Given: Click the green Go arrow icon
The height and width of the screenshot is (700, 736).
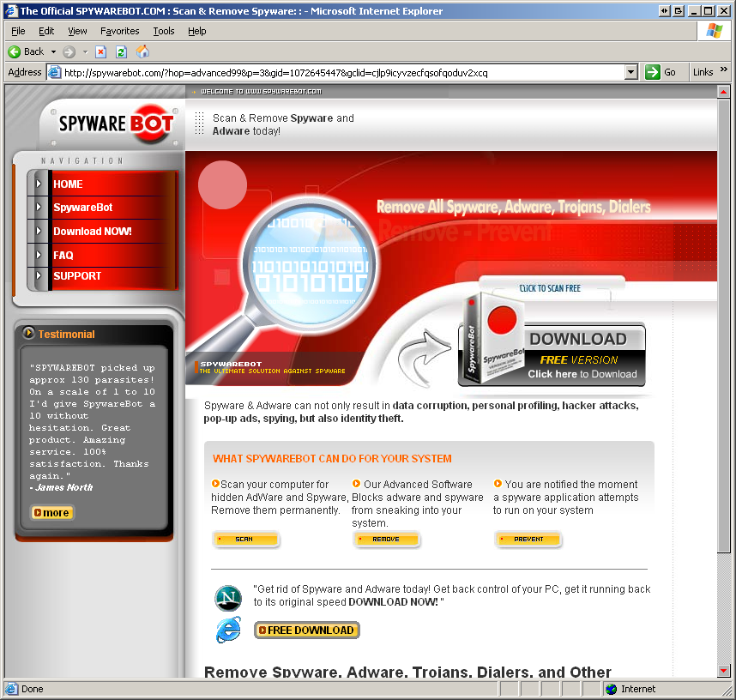Looking at the screenshot, I should (x=653, y=72).
